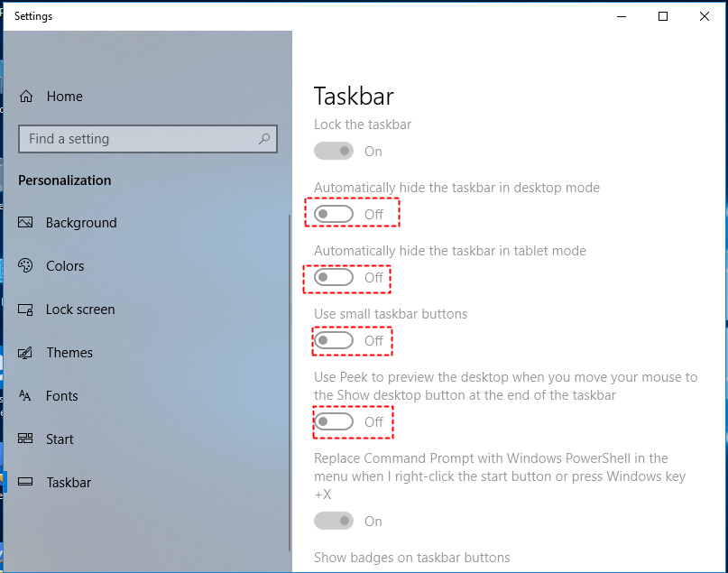The height and width of the screenshot is (573, 728).
Task: Click the Themes brush icon
Action: pos(26,353)
